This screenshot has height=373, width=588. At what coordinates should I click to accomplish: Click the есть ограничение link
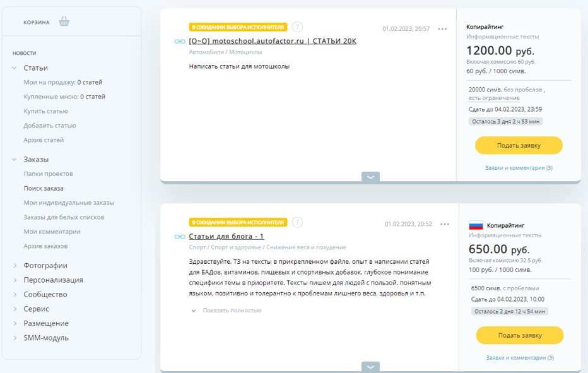(494, 98)
